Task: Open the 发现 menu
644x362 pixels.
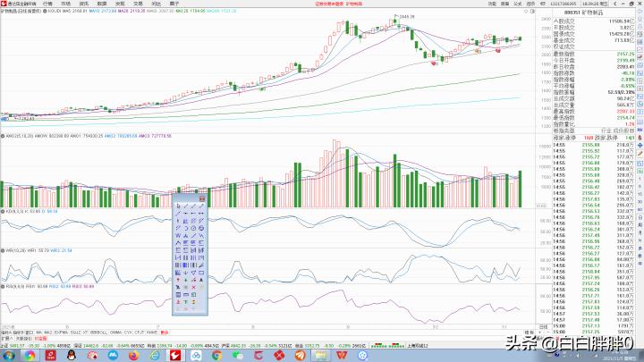Action: click(120, 4)
